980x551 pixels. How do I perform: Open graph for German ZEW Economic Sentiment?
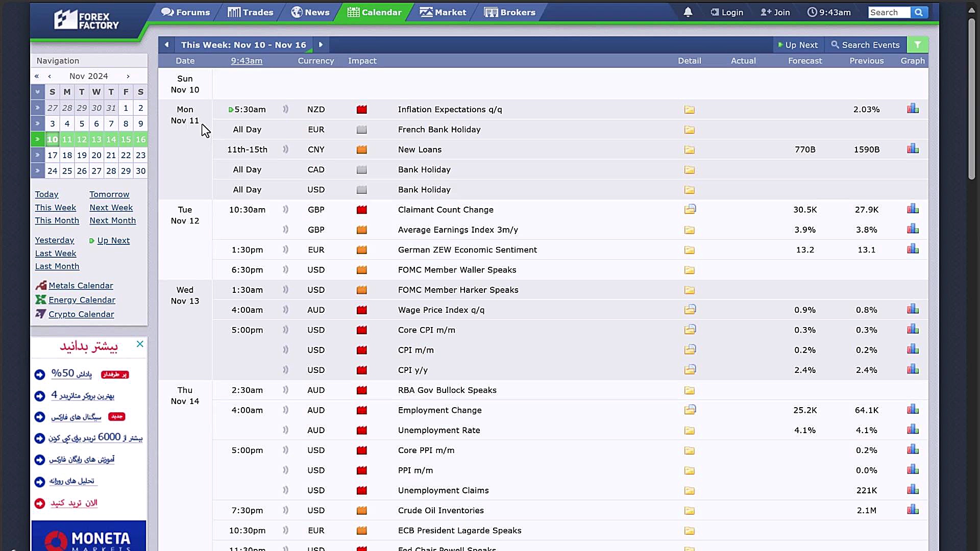tap(913, 249)
